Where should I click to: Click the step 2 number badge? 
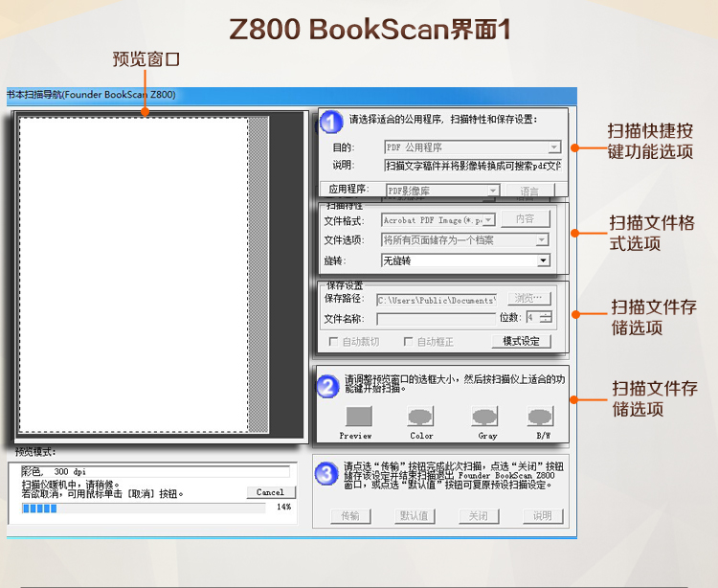coord(328,386)
